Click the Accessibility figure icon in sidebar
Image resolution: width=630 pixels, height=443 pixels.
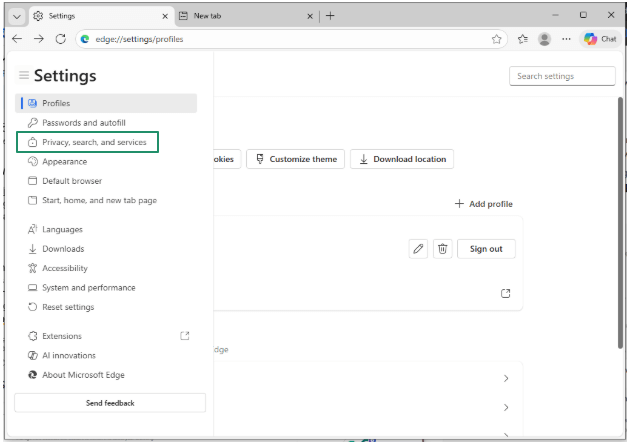coord(33,268)
